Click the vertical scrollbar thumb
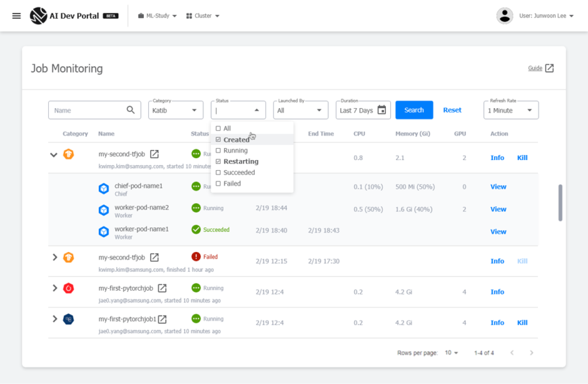The image size is (588, 384). click(x=560, y=203)
